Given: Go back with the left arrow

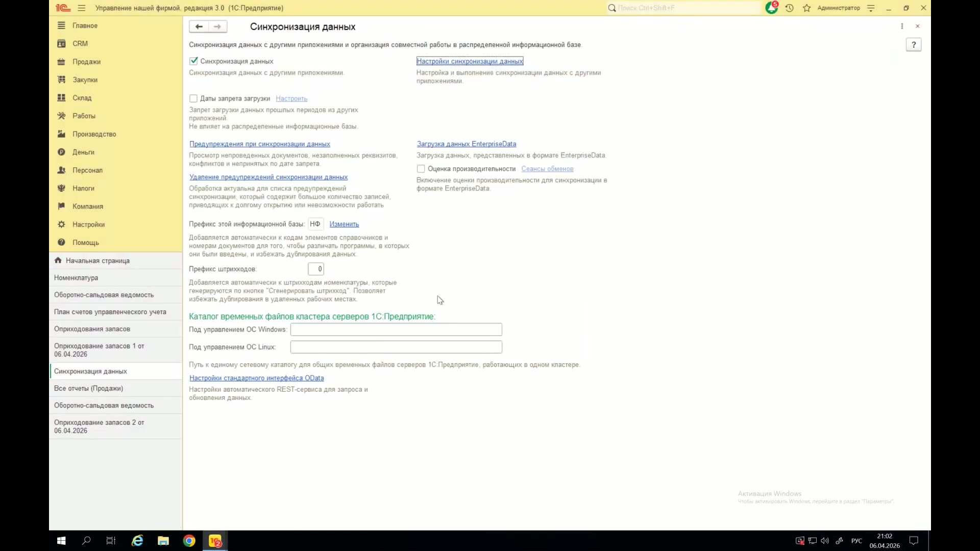Looking at the screenshot, I should (x=199, y=27).
